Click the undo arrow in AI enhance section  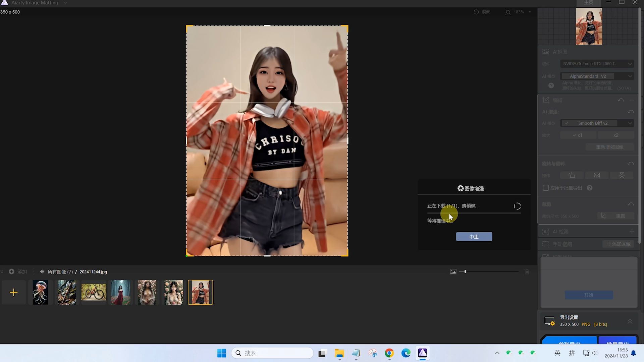631,112
